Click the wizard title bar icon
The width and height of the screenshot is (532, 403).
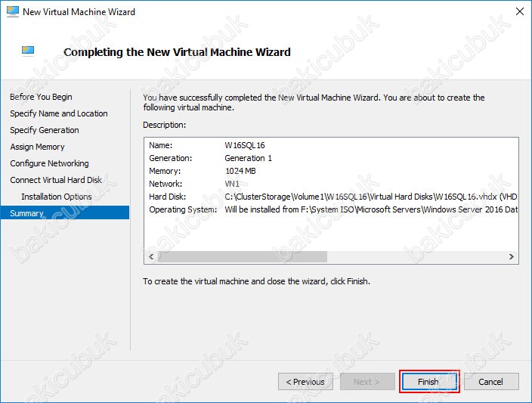pyautogui.click(x=13, y=11)
